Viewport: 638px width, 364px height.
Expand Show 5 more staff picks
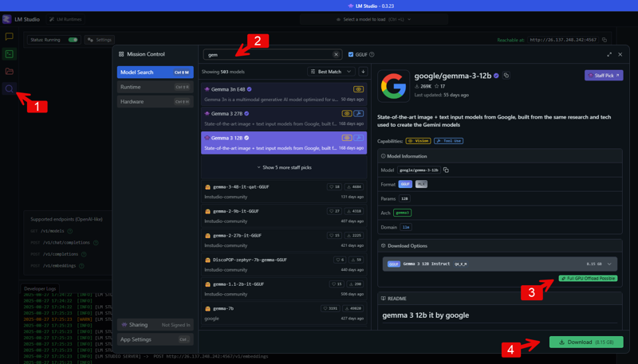[284, 167]
